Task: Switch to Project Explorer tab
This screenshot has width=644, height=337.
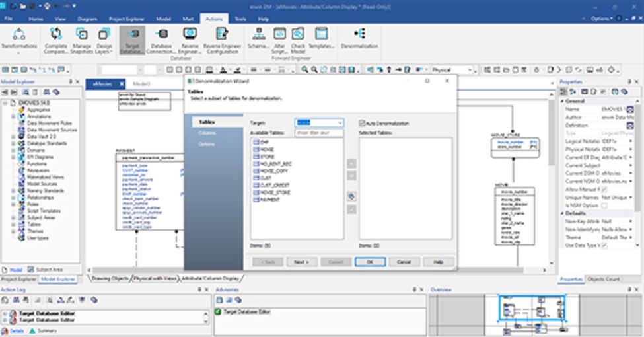Action: (x=19, y=279)
